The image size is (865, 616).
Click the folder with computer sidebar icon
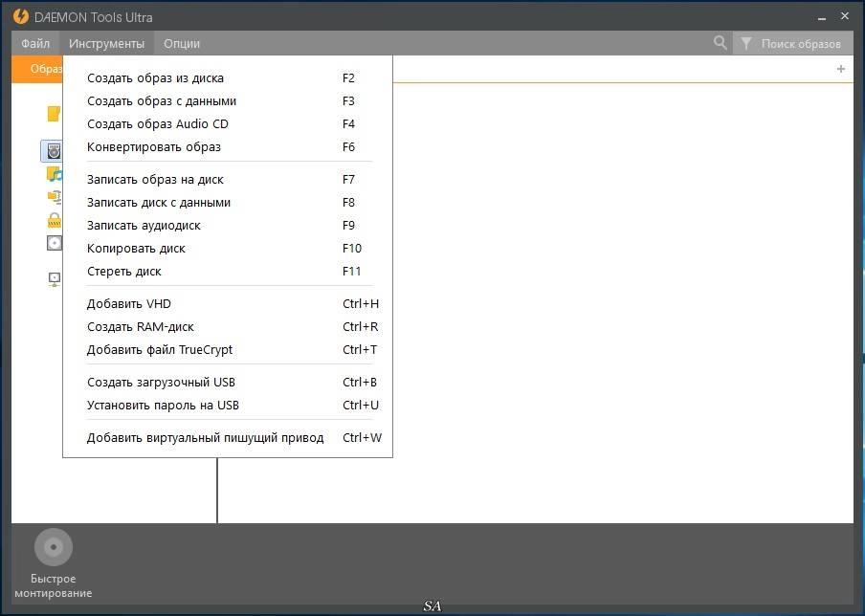pos(54,197)
